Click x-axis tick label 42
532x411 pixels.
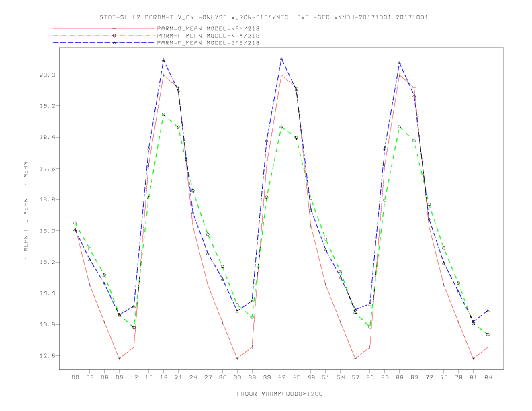pyautogui.click(x=281, y=377)
